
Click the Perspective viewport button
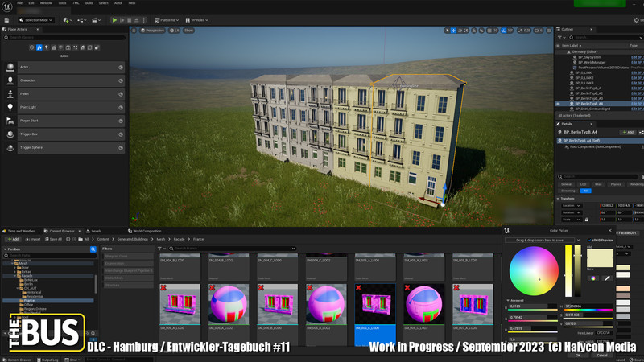coord(153,31)
